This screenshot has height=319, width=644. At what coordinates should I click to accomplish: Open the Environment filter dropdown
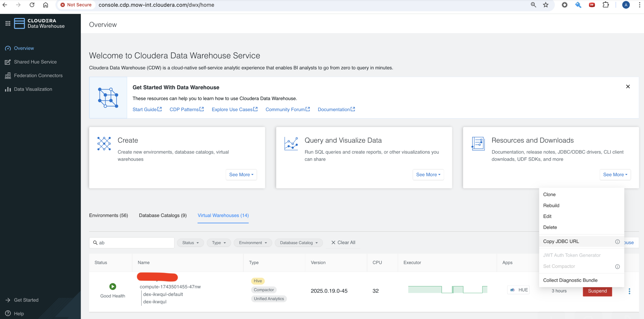point(252,243)
